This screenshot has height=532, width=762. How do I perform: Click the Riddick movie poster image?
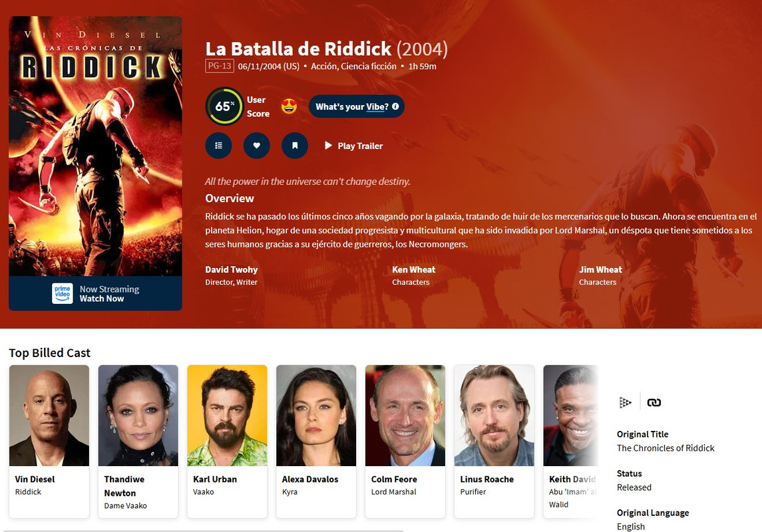point(95,146)
